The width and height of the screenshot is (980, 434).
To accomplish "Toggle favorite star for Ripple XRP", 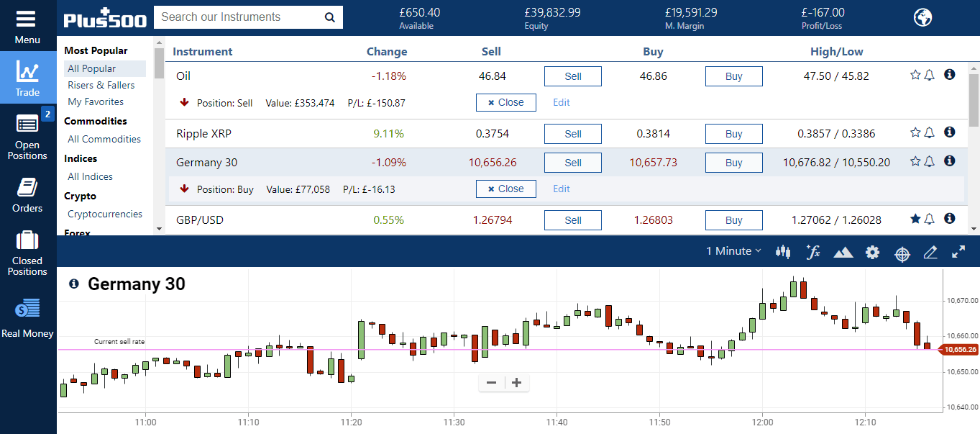I will 915,132.
